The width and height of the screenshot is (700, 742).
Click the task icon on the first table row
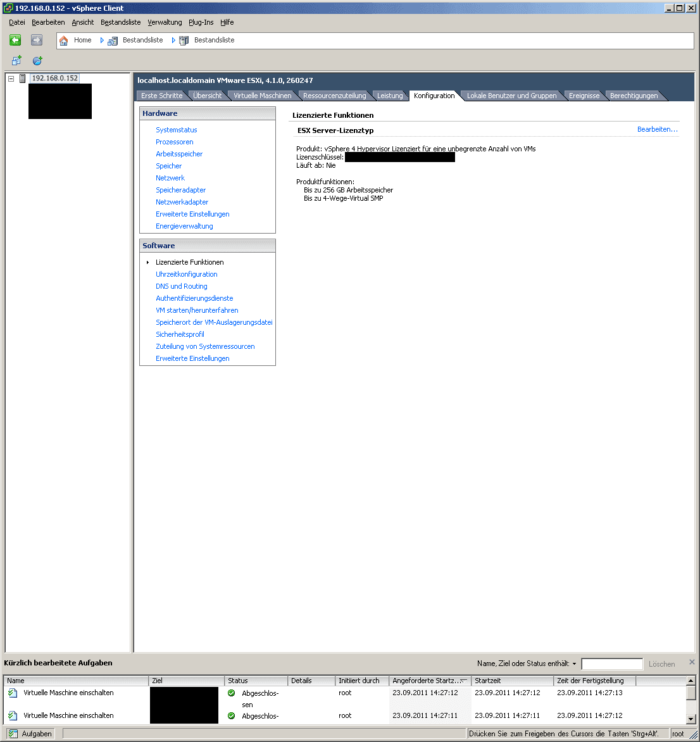click(13, 693)
